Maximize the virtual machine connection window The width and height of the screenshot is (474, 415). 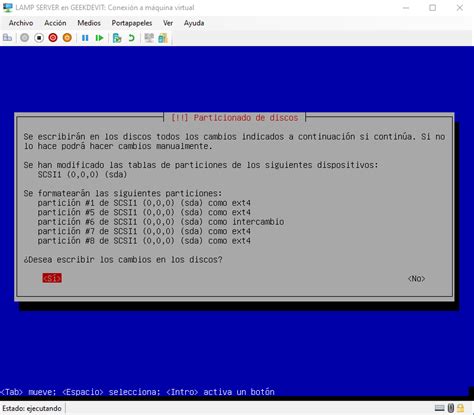click(432, 8)
